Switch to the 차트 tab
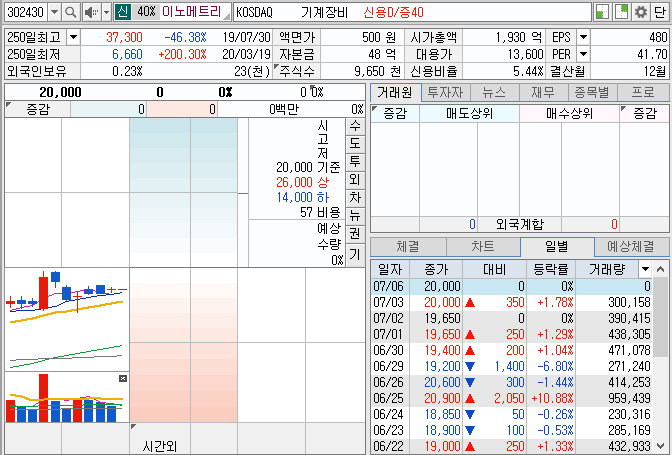The image size is (672, 455). pyautogui.click(x=483, y=246)
